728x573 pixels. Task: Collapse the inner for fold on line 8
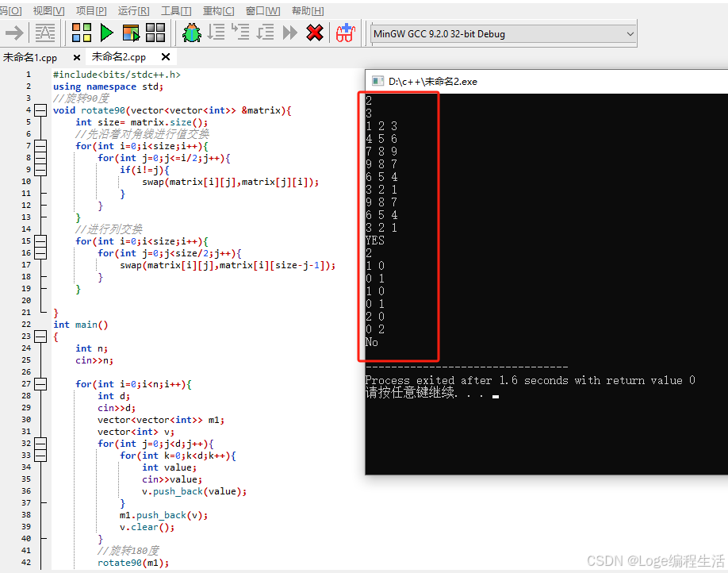(41, 158)
